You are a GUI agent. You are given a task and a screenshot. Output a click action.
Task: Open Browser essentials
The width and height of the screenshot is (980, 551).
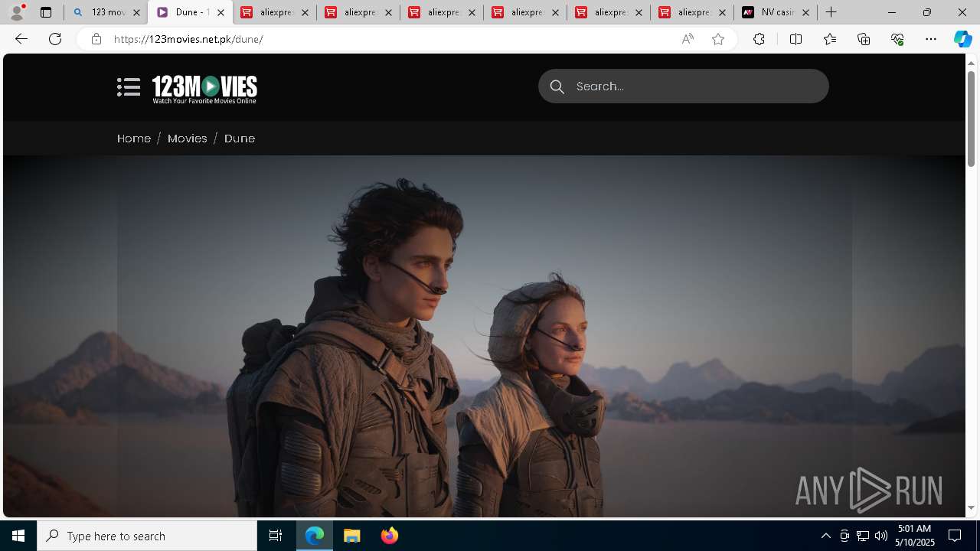(897, 39)
